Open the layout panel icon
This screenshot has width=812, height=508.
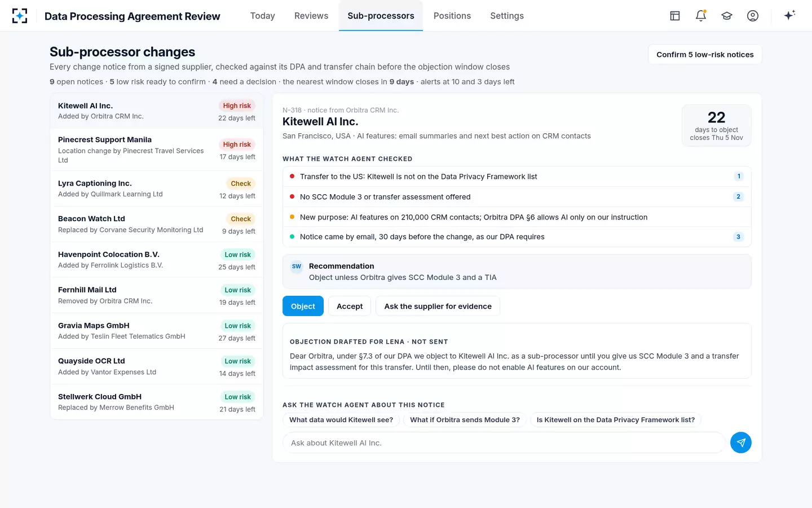[675, 16]
